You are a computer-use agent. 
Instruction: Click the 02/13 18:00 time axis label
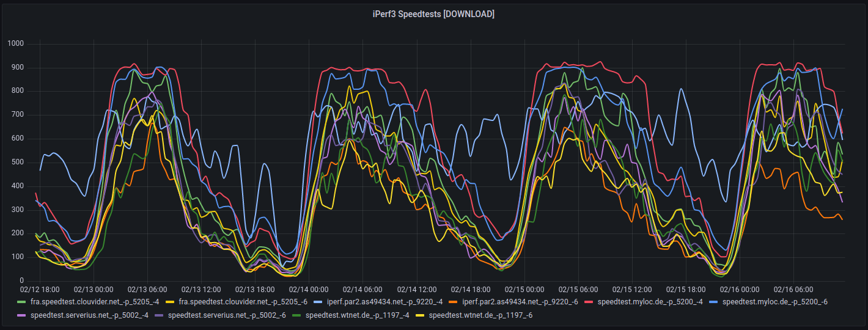(255, 289)
